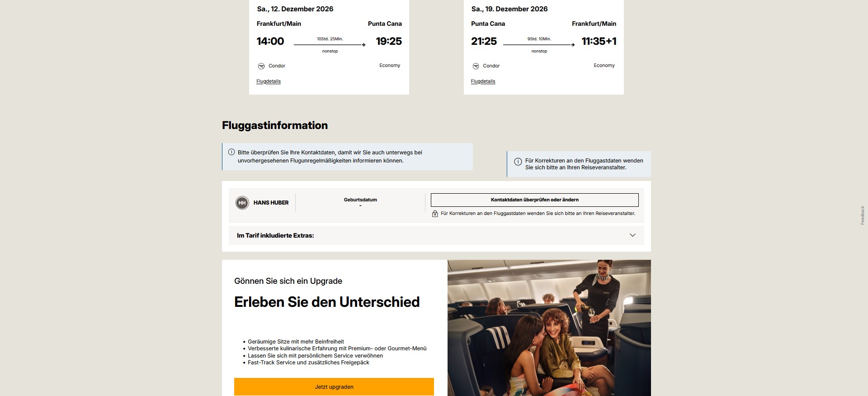Click the Condor logo on the return flight card
This screenshot has height=396, width=868.
point(476,66)
